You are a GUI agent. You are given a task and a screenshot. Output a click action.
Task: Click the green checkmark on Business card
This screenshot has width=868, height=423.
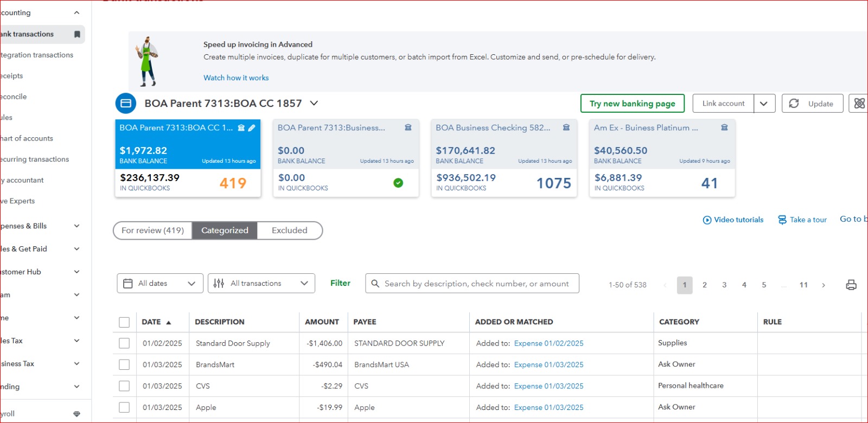398,183
